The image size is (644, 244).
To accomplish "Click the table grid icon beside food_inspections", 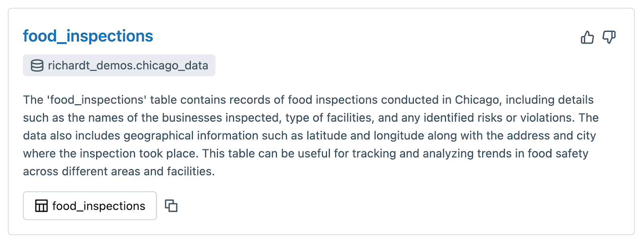I will point(41,206).
